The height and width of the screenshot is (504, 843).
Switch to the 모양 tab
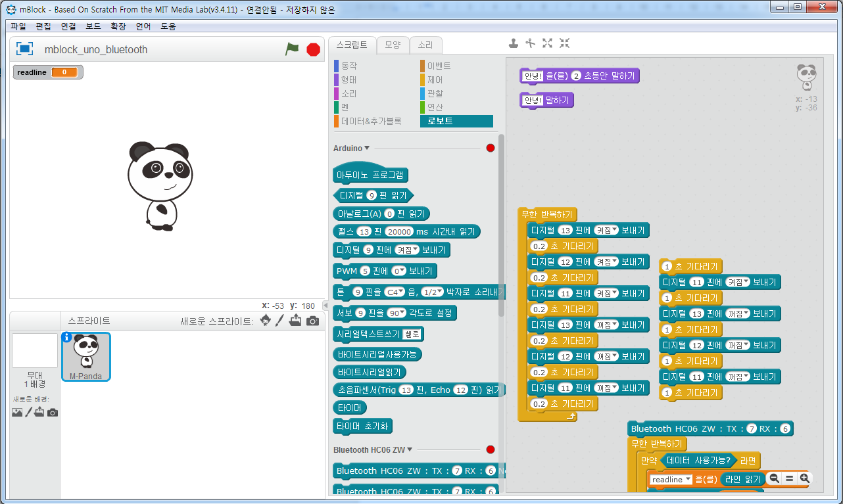393,45
